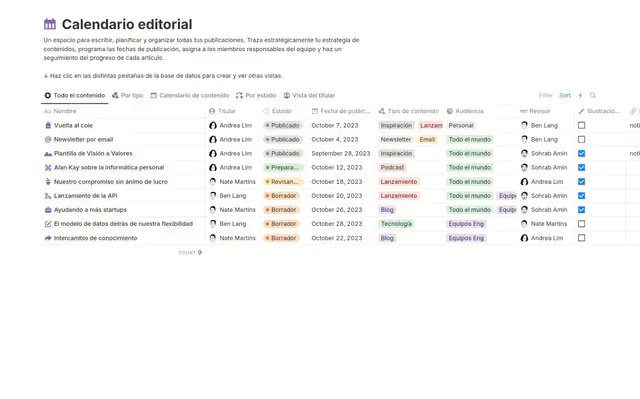Screen dimensions: 640x399
Task: Switch to the Por tipo tab
Action: click(127, 95)
